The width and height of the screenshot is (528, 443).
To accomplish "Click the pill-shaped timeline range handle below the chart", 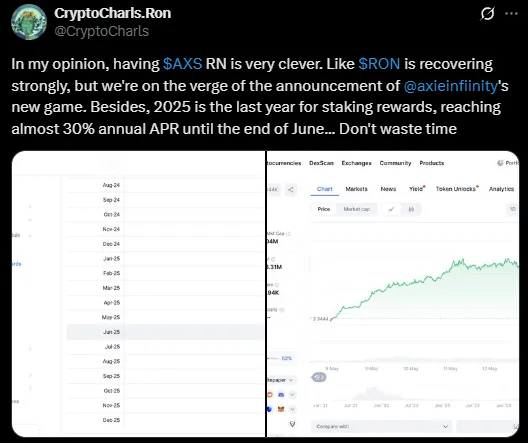I will click(319, 377).
